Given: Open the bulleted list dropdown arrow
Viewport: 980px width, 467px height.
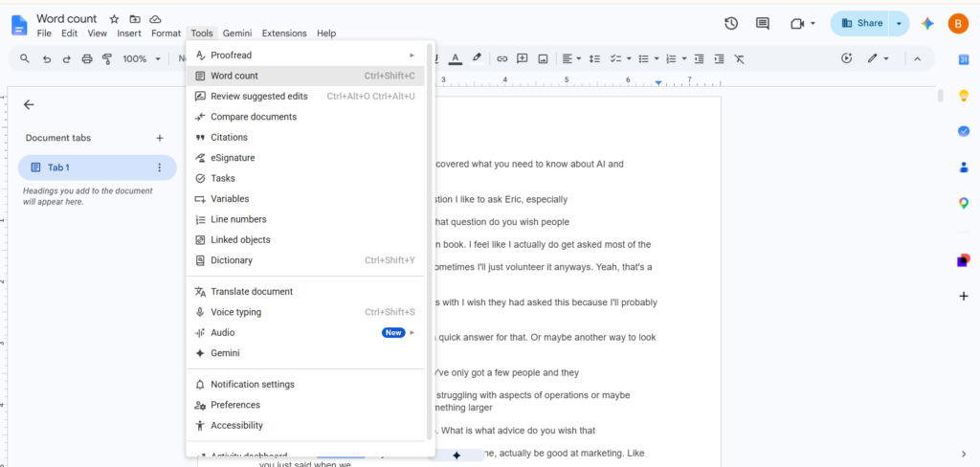Looking at the screenshot, I should click(657, 58).
